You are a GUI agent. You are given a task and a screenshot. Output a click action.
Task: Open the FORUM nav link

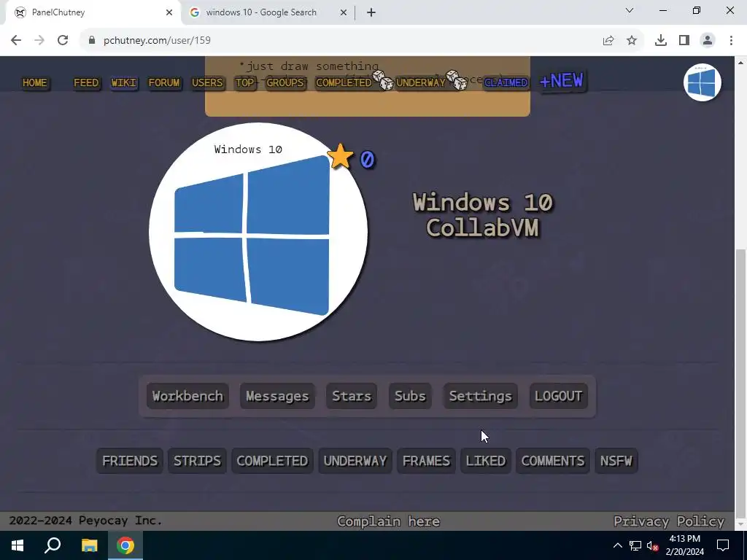164,83
